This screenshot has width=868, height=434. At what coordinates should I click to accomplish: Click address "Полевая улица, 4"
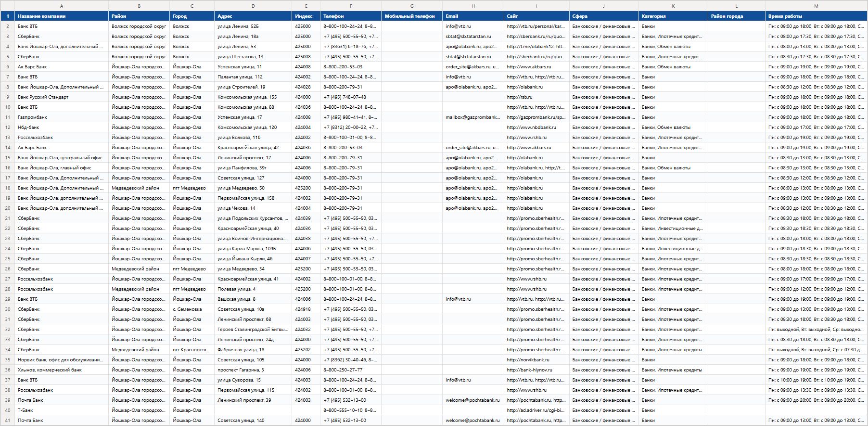click(x=253, y=289)
